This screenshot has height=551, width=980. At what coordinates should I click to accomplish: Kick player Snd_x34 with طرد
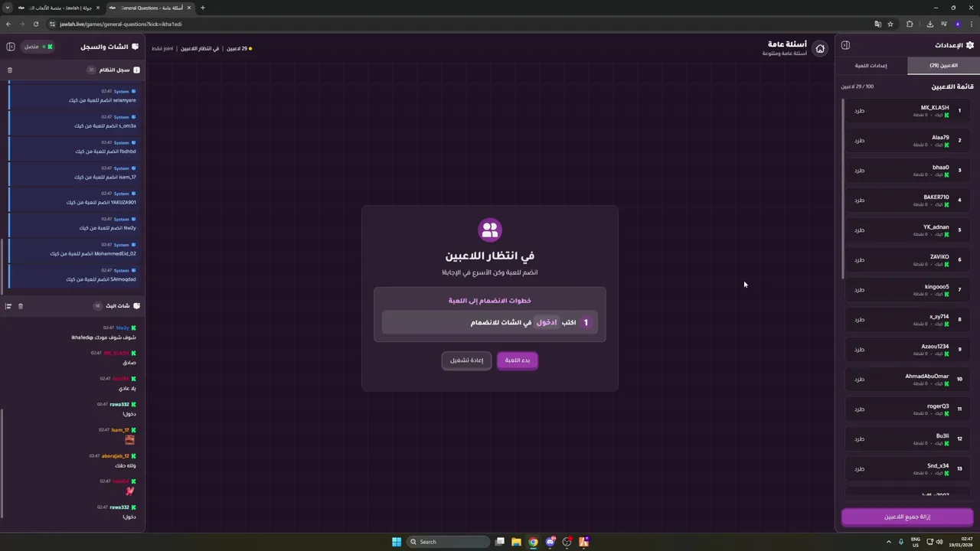859,469
